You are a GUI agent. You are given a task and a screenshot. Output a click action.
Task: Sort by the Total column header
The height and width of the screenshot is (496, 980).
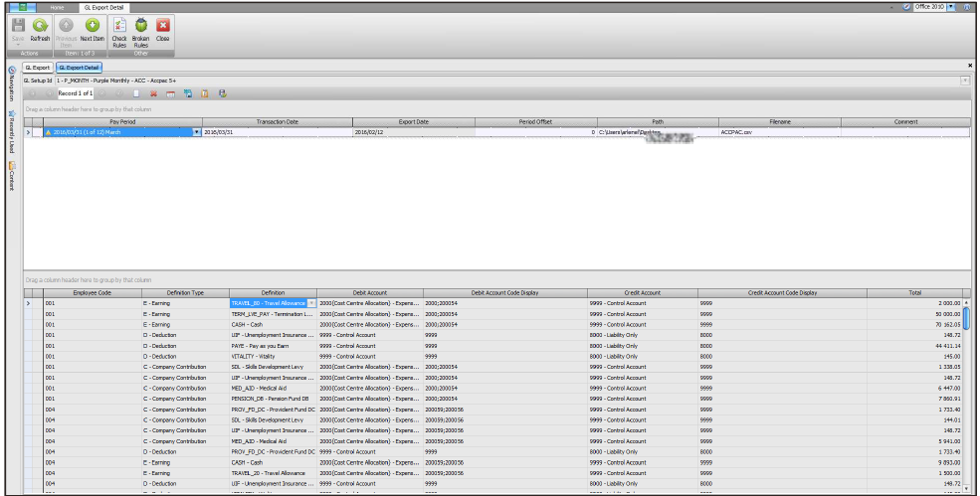[915, 292]
